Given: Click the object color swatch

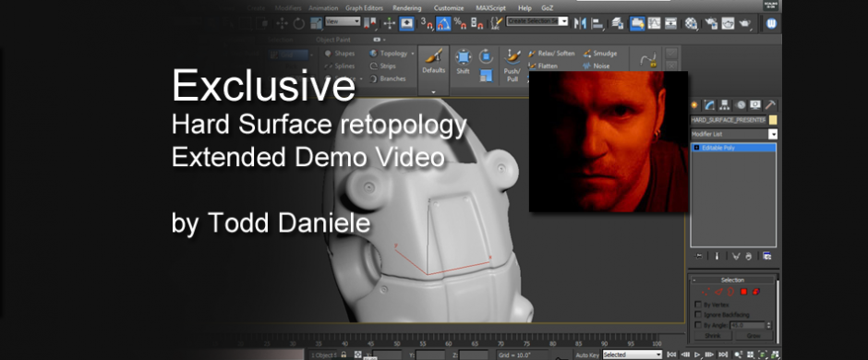Looking at the screenshot, I should pos(773,120).
